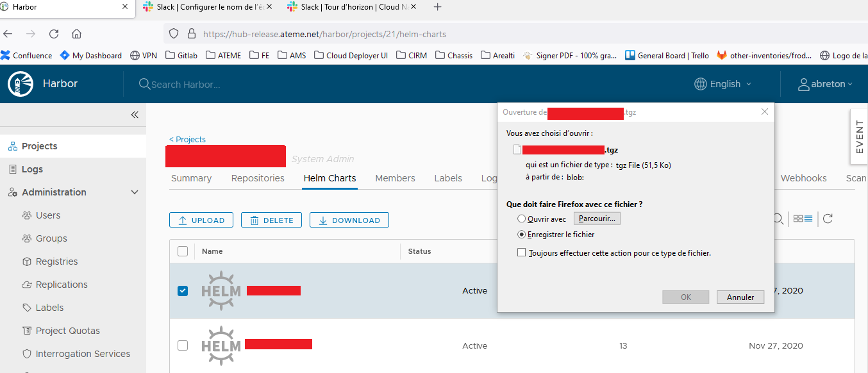The height and width of the screenshot is (373, 868).
Task: Toggle the select-all charts checkbox
Action: [183, 251]
